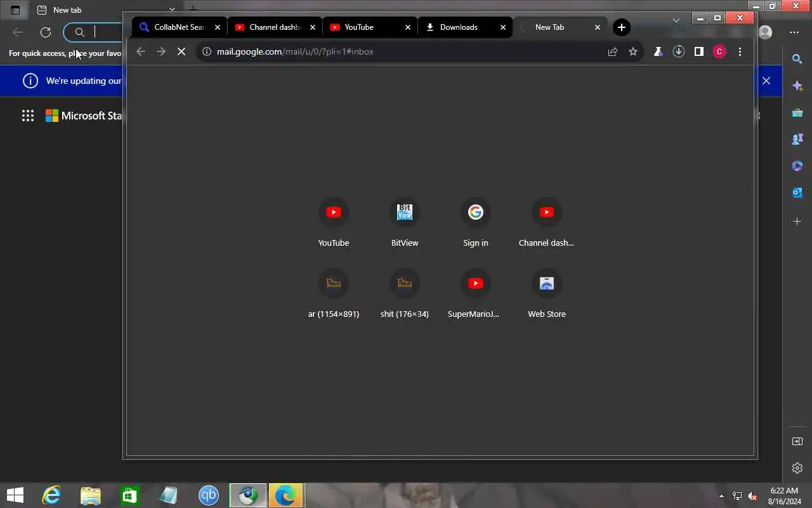The width and height of the screenshot is (812, 508).
Task: Add a site to Edge sidebar
Action: coord(797,221)
